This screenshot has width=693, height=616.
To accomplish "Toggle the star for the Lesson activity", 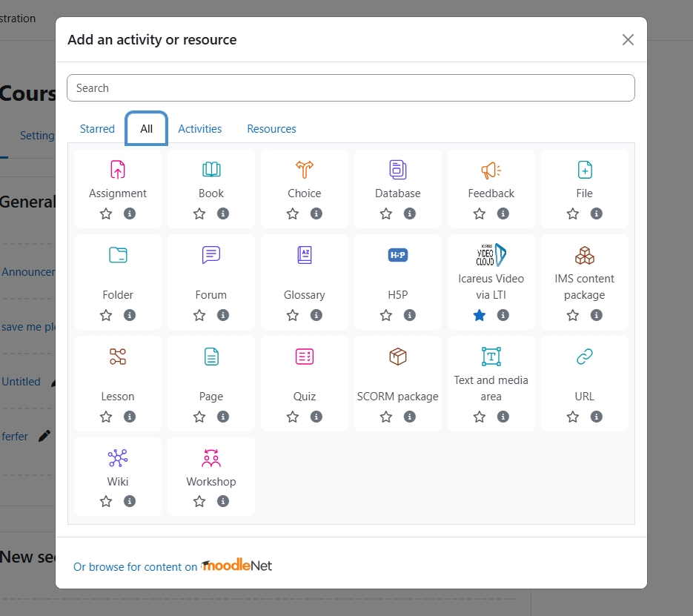I will tap(106, 417).
